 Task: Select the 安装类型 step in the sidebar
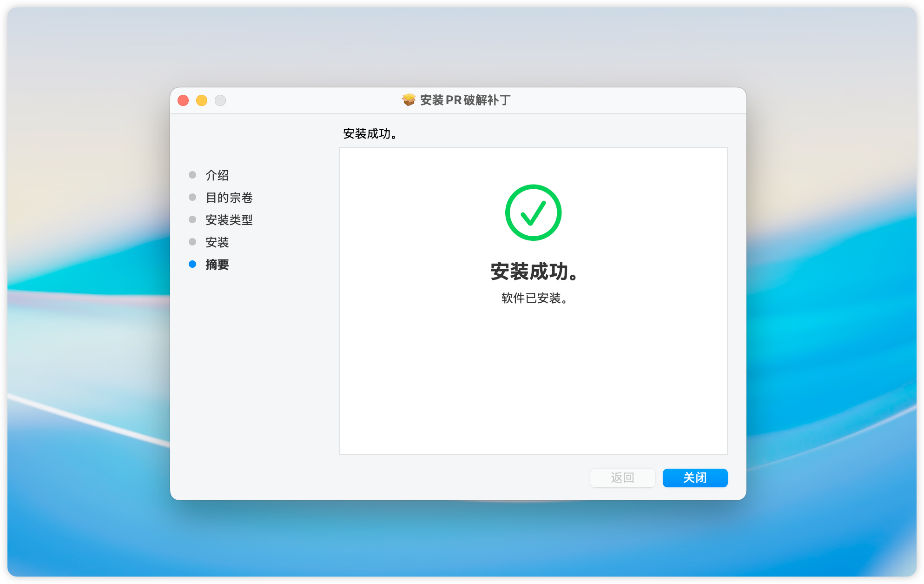click(229, 220)
